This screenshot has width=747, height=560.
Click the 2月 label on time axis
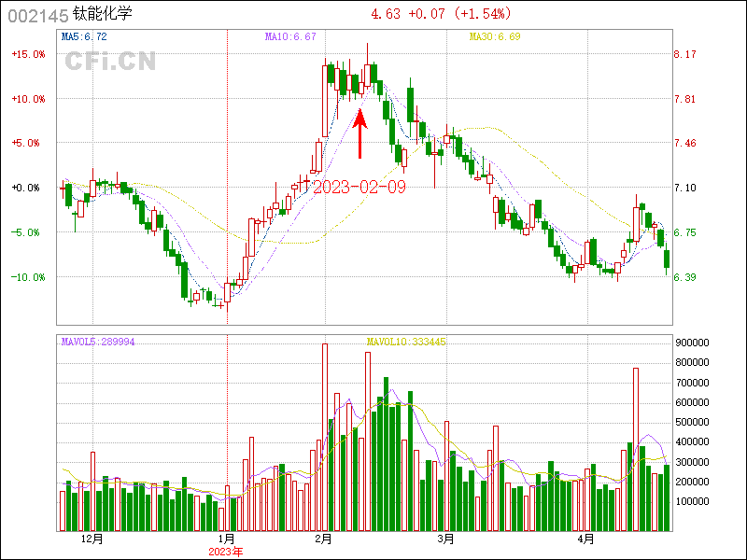[323, 539]
